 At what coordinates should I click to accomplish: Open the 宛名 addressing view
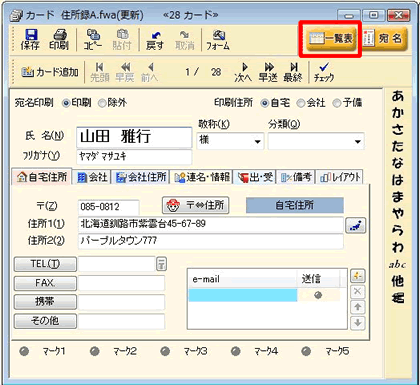[x=385, y=39]
